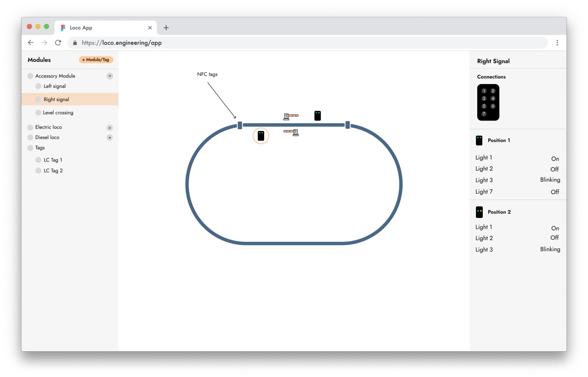Change Position 2 Light 3 state Blinking
The height and width of the screenshot is (377, 588).
(x=550, y=249)
